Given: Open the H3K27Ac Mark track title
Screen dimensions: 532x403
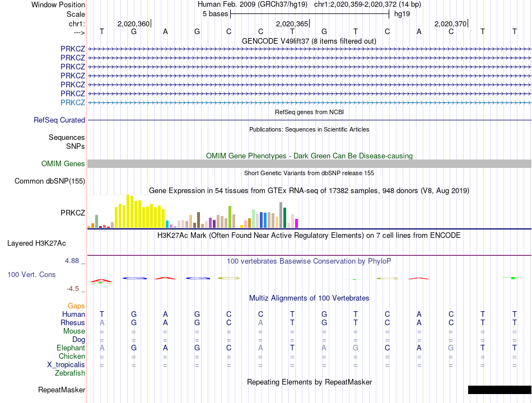Looking at the screenshot, I should coord(309,236).
